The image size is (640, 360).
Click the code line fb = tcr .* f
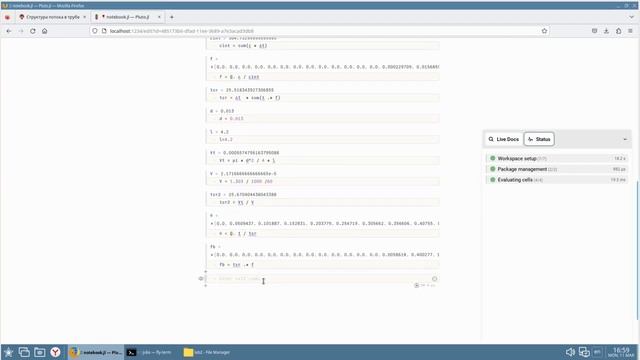236,265
